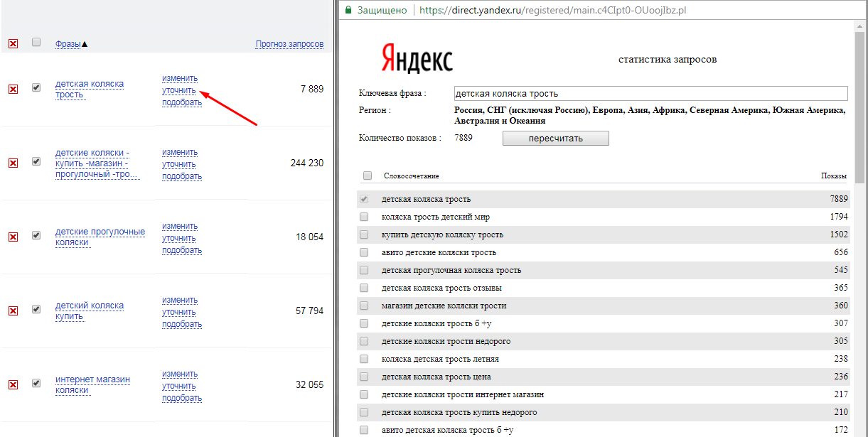The image size is (868, 437).
Task: Click the forecast value 57 794
Action: point(310,311)
